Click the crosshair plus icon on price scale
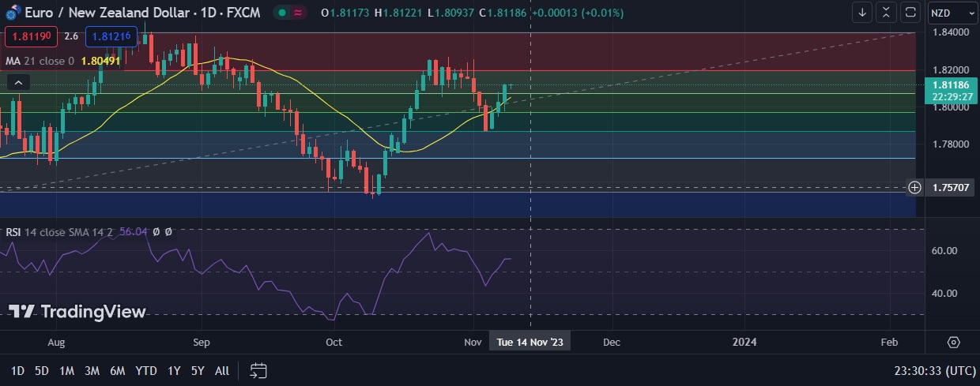Viewport: 980px width, 386px height. pos(914,187)
